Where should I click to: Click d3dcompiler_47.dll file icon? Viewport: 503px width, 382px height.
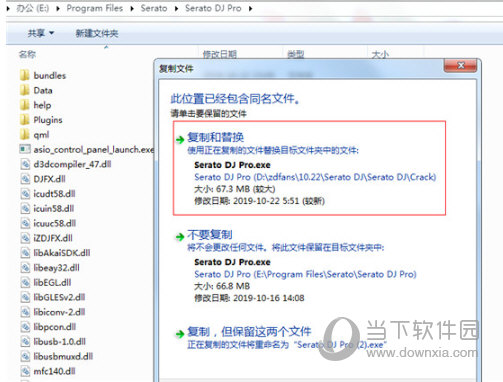pyautogui.click(x=25, y=164)
